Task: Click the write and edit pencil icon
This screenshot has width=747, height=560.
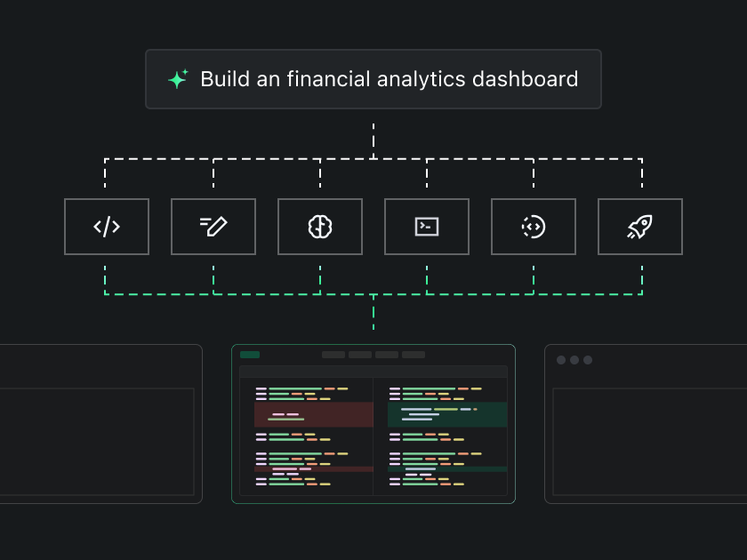Action: point(213,227)
